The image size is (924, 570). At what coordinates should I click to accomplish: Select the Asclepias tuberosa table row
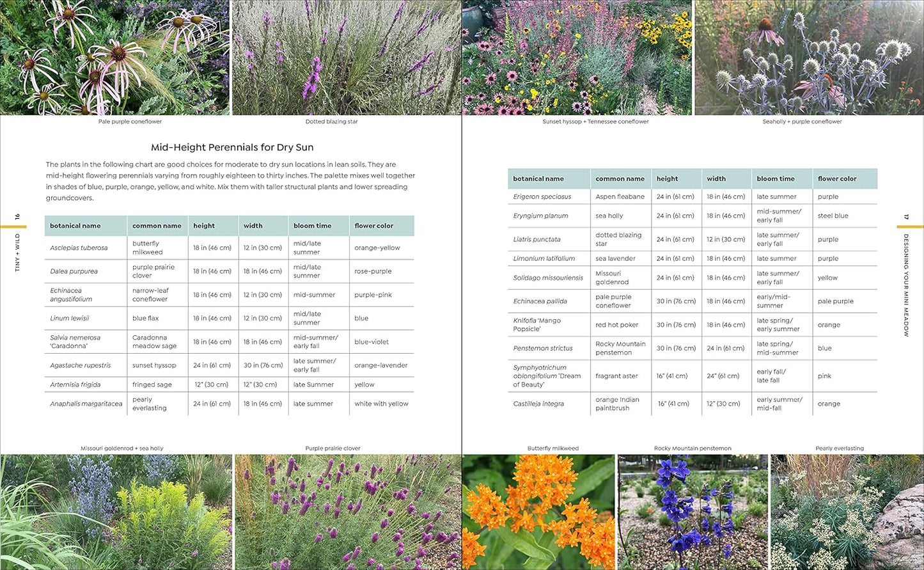point(80,248)
